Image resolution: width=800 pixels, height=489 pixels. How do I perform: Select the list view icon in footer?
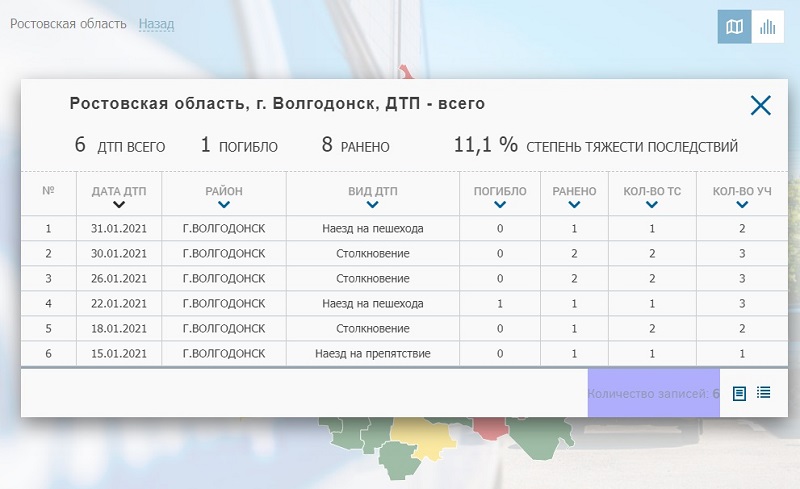click(764, 393)
